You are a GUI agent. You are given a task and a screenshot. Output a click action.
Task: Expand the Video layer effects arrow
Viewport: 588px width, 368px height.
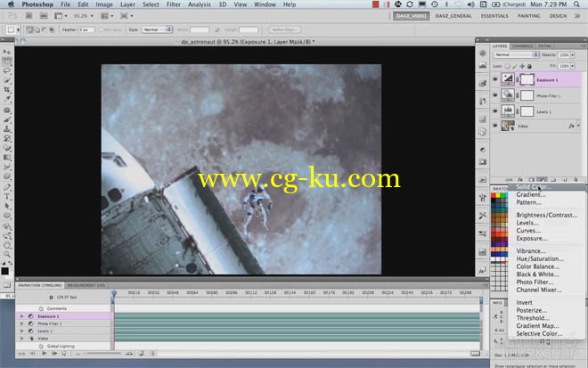pos(578,126)
